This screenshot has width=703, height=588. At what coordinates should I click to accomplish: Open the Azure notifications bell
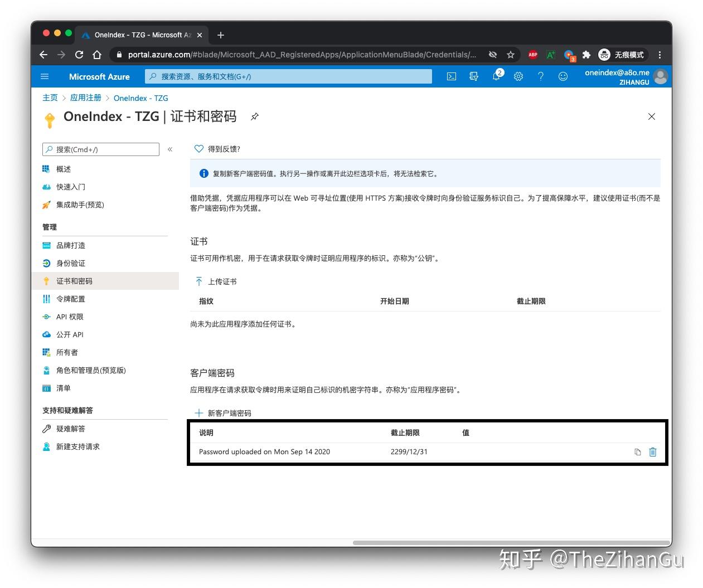[x=496, y=76]
